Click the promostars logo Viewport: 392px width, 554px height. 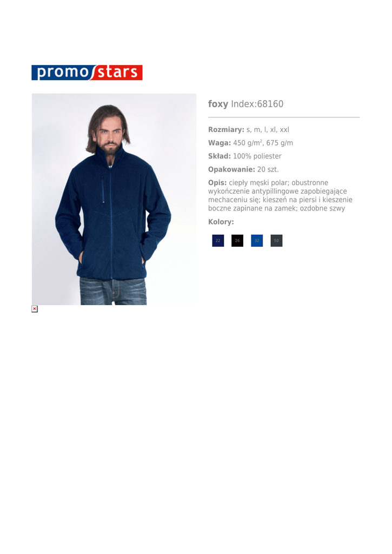coord(87,72)
